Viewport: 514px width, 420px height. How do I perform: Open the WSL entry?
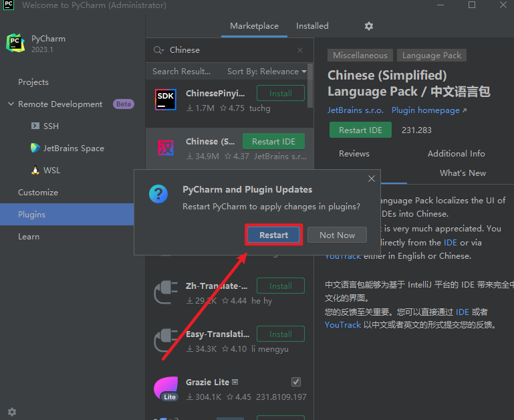pos(46,171)
